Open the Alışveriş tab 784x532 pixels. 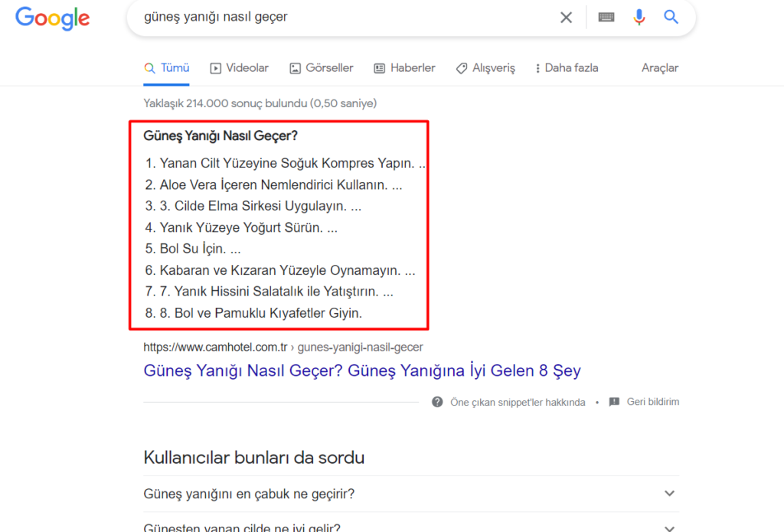click(x=485, y=68)
